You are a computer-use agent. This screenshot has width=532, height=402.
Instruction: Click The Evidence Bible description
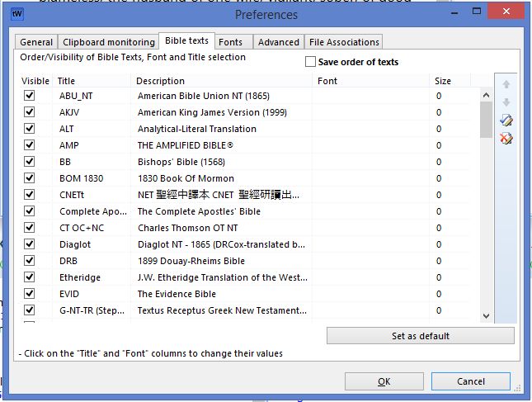177,294
